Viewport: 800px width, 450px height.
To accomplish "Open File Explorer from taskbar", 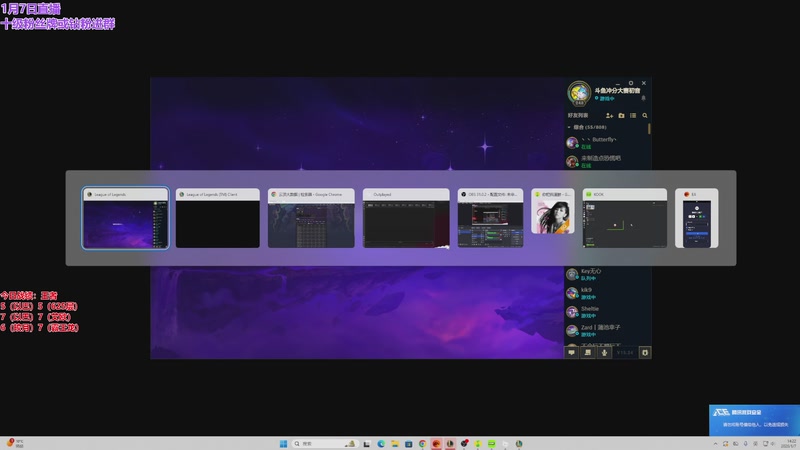I will (x=395, y=444).
